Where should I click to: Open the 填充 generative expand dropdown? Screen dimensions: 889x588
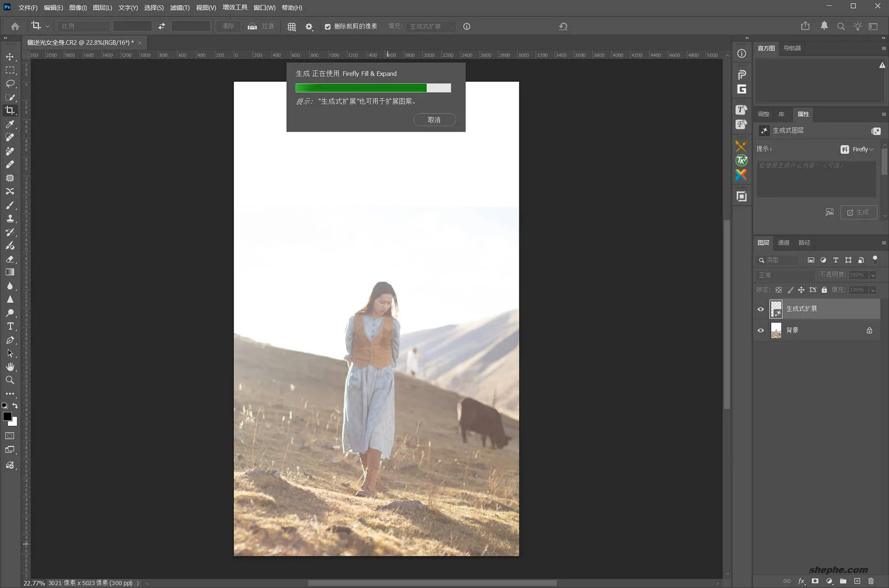click(432, 26)
